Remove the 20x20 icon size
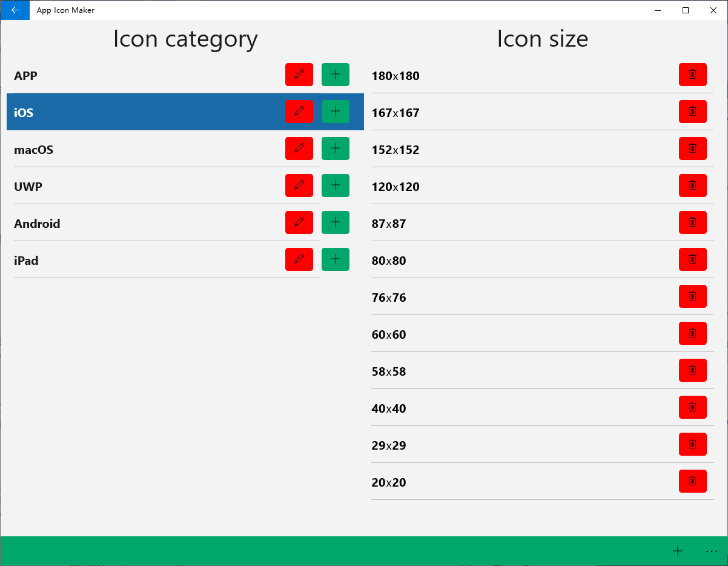 pyautogui.click(x=693, y=481)
